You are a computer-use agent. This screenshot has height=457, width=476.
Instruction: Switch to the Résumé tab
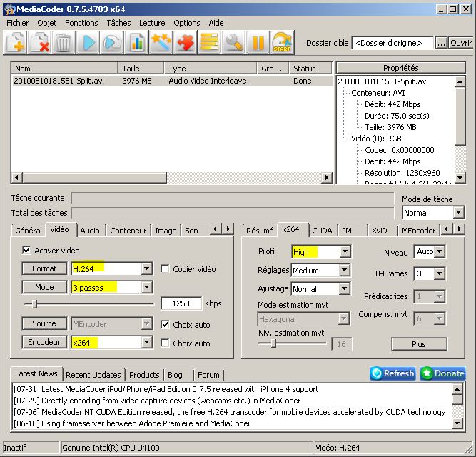[x=260, y=231]
